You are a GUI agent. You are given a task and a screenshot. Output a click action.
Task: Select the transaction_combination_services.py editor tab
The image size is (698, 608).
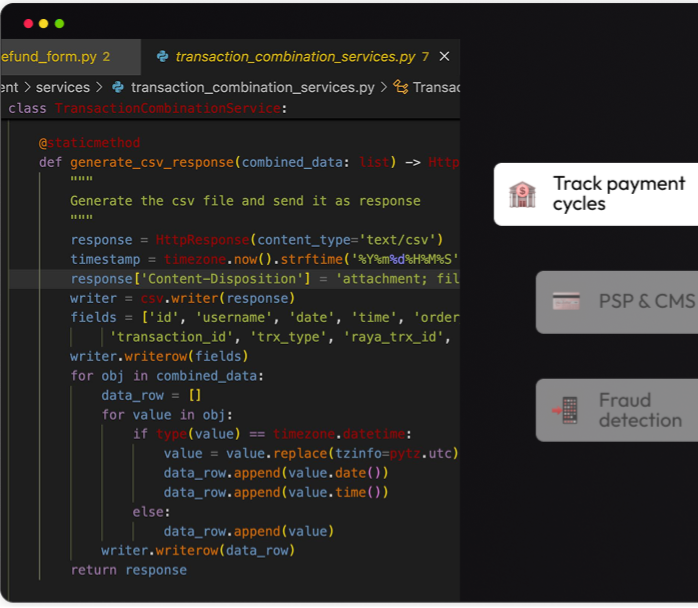[295, 57]
